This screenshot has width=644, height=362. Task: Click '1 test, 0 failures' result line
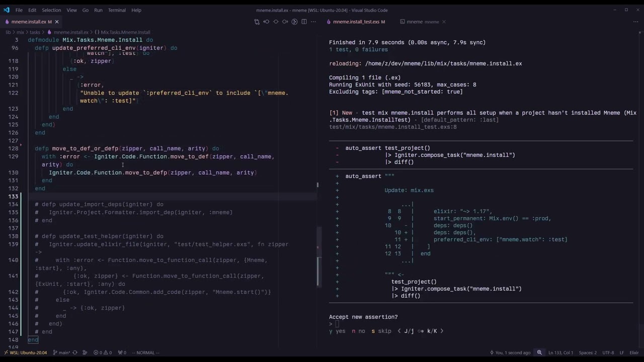358,49
